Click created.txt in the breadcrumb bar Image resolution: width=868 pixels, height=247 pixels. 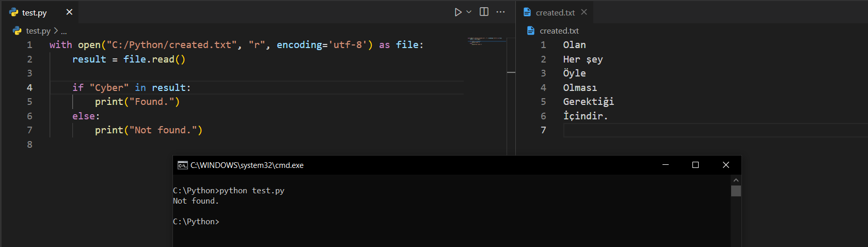click(559, 31)
